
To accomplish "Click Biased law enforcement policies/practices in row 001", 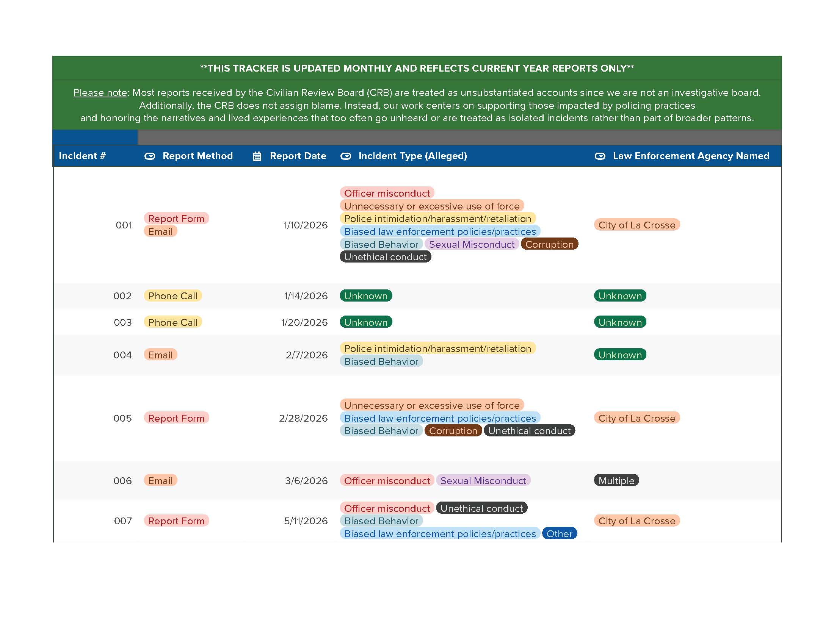I will 440,231.
